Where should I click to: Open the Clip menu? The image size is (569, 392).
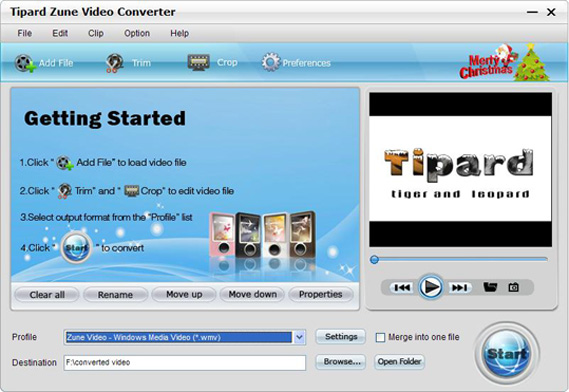click(96, 33)
